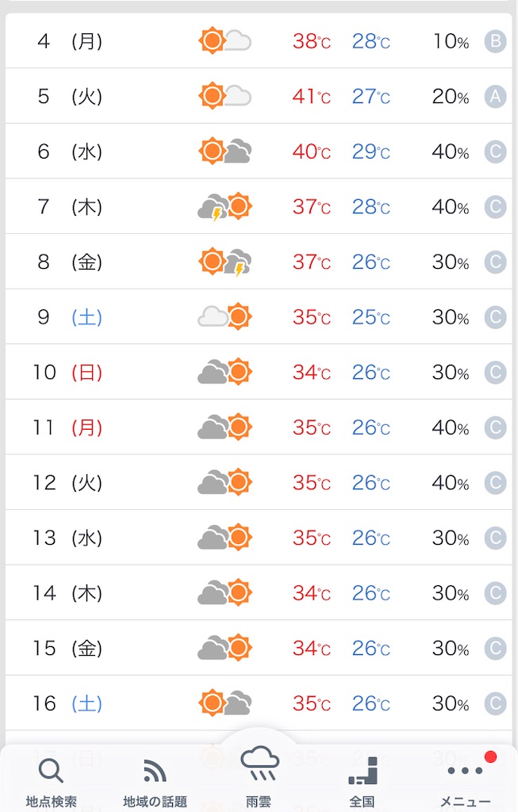
Task: Select the 9 (土) Saturday forecast row
Action: click(259, 316)
